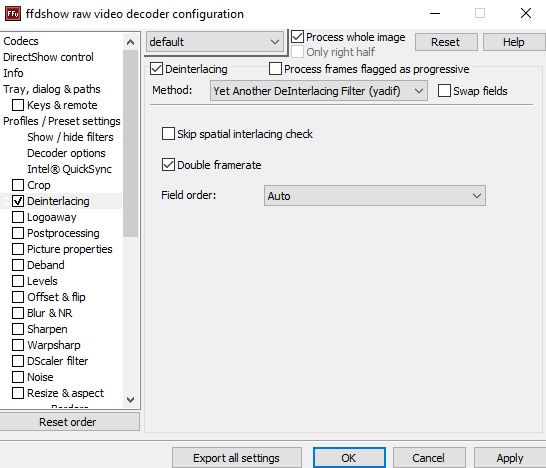Enable Blur & NR checkbox
546x468 pixels.
coord(18,313)
